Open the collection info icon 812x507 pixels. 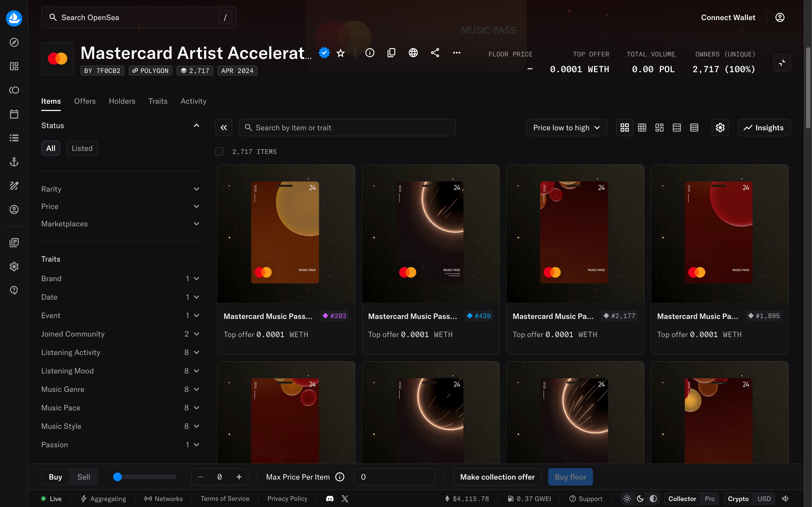369,53
